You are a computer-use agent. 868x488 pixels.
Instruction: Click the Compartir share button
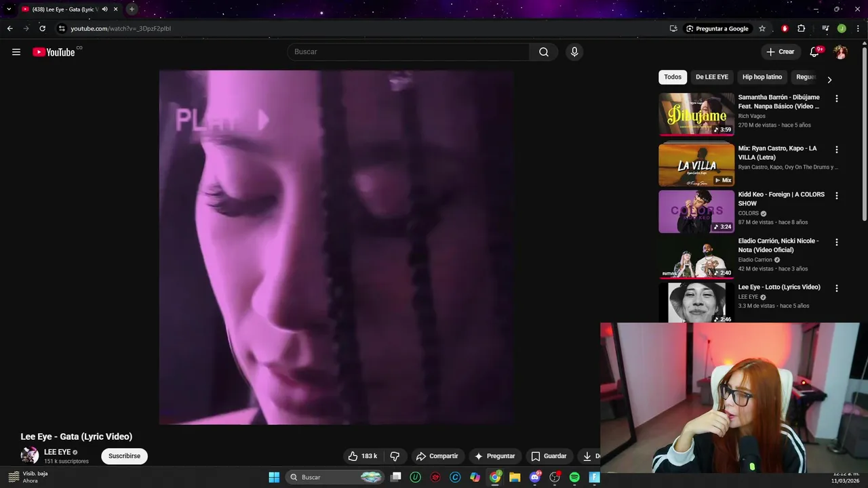pyautogui.click(x=437, y=456)
